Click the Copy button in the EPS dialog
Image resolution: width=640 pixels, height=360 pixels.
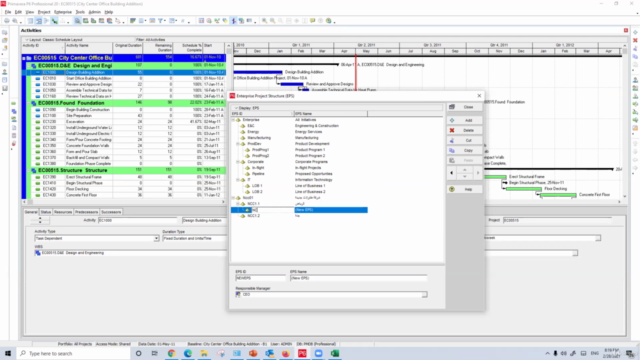pyautogui.click(x=464, y=151)
